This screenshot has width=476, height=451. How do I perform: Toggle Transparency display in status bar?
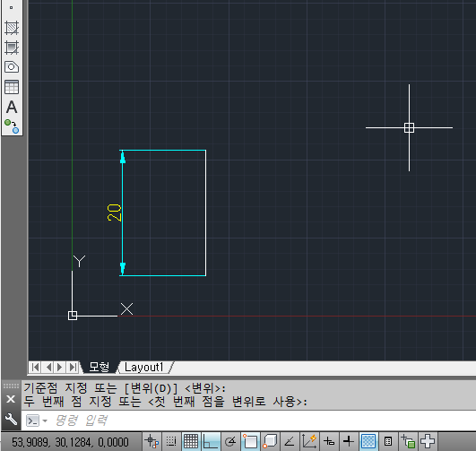pos(368,441)
